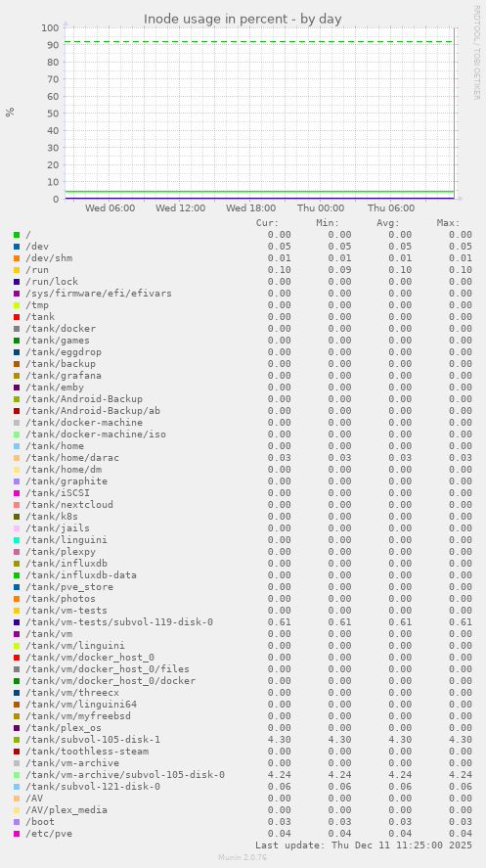Click the /tank/grafana label
The height and width of the screenshot is (868, 486).
64,376
